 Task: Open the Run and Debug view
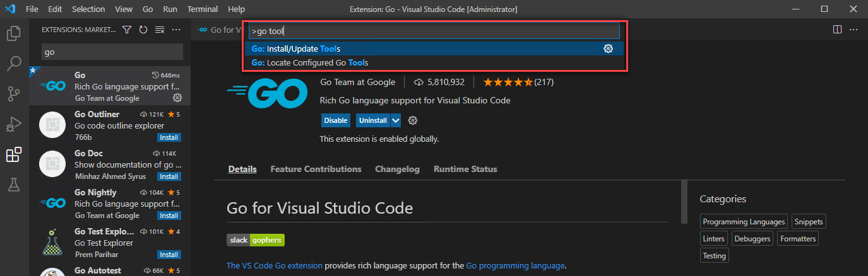click(x=14, y=124)
